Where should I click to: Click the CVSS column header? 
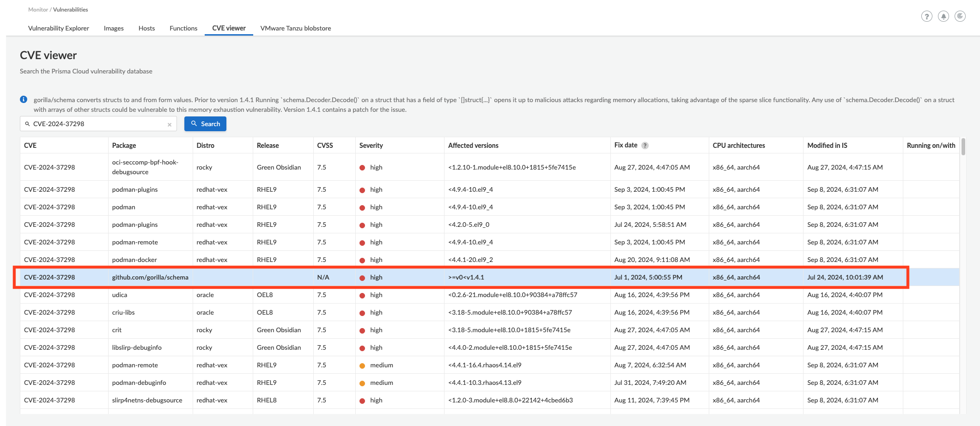tap(325, 146)
